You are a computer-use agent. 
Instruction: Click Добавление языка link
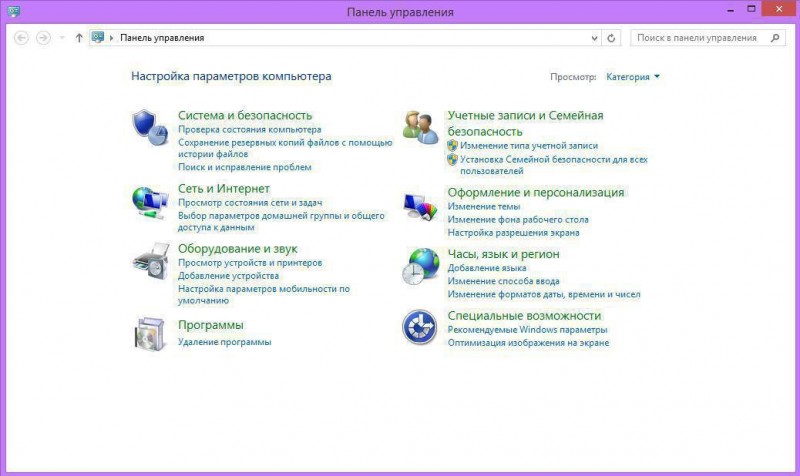487,268
